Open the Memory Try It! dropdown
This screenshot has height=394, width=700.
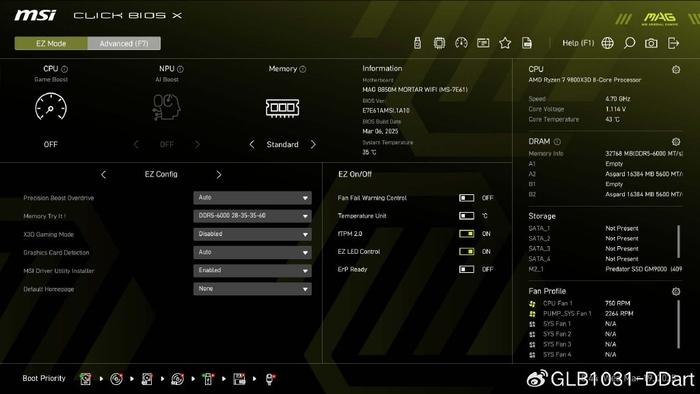[252, 216]
